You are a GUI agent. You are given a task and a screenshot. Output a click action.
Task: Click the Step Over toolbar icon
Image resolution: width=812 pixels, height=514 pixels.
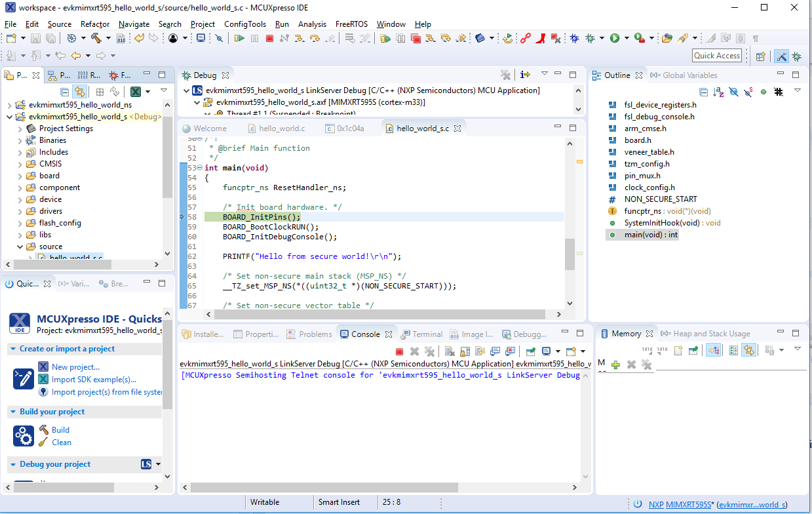click(x=315, y=39)
